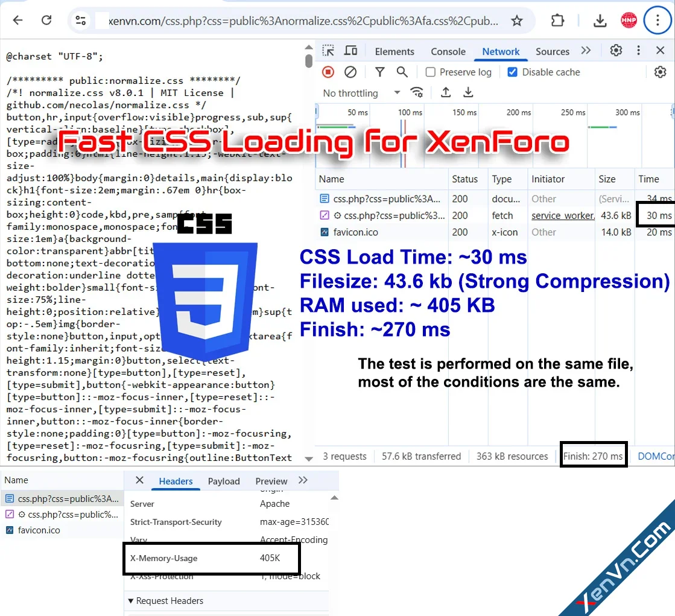Open the No throttling dropdown
This screenshot has height=616, width=675.
click(361, 93)
